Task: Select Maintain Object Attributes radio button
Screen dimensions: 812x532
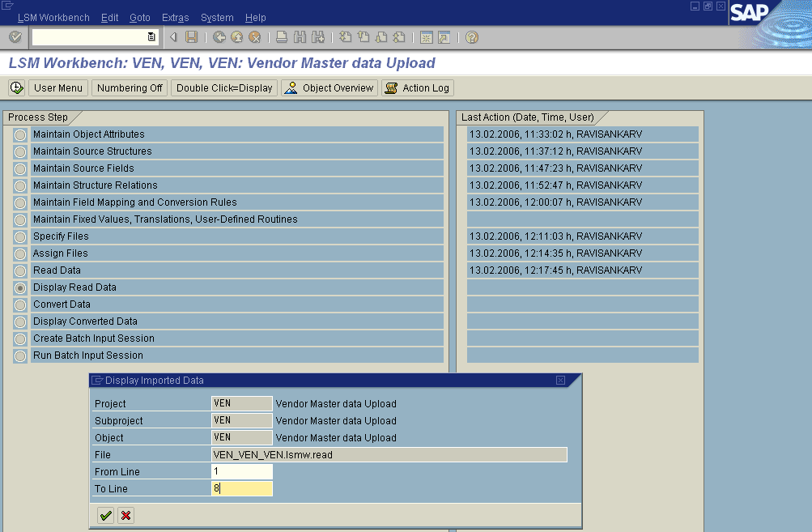Action: pyautogui.click(x=20, y=134)
